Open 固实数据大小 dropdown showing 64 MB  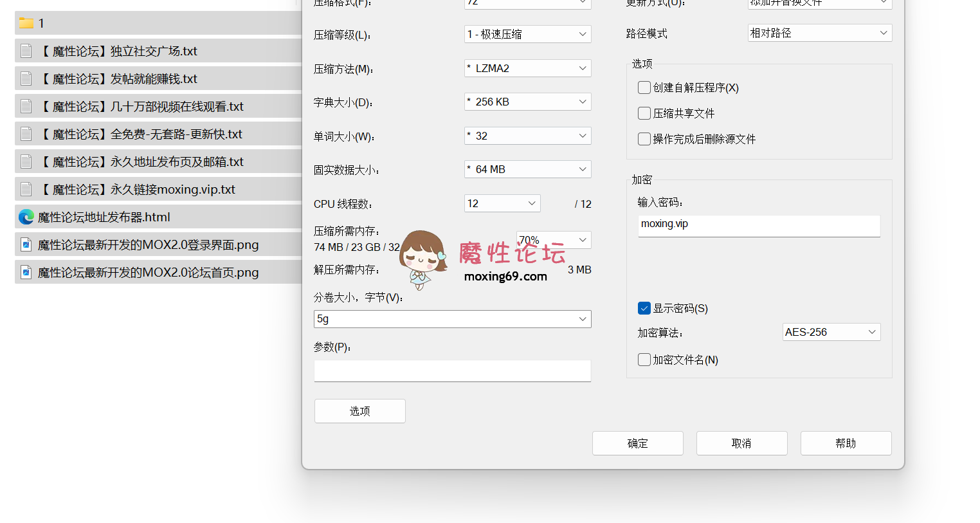point(528,169)
